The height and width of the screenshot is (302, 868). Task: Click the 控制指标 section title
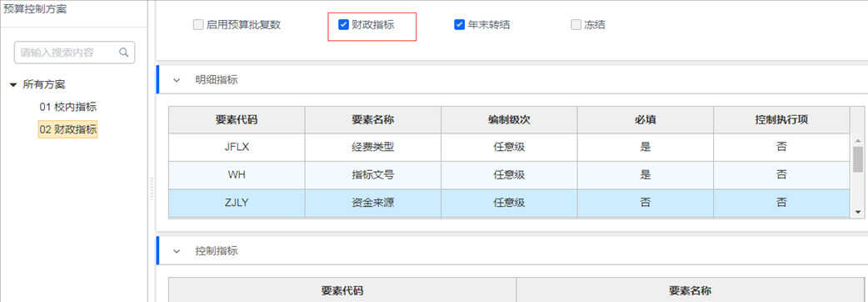tap(217, 251)
